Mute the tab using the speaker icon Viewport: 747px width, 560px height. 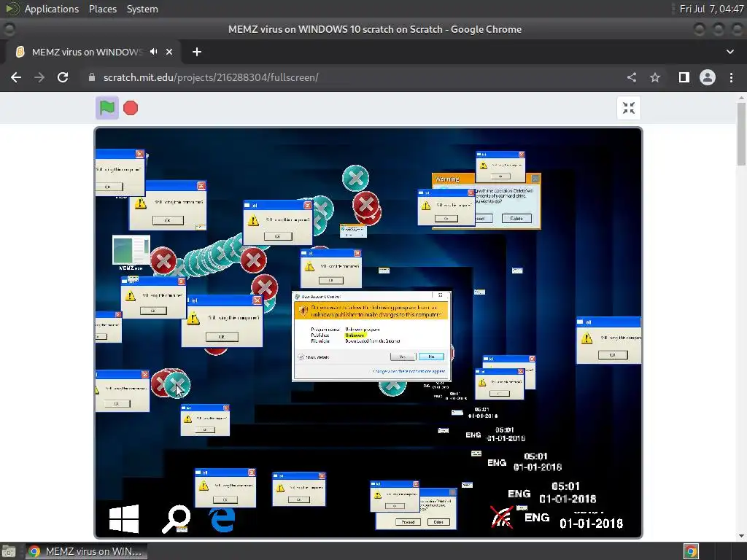click(x=153, y=52)
